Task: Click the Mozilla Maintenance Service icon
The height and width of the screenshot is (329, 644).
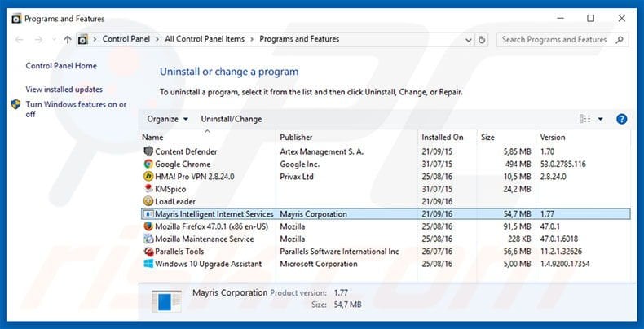Action: 148,239
